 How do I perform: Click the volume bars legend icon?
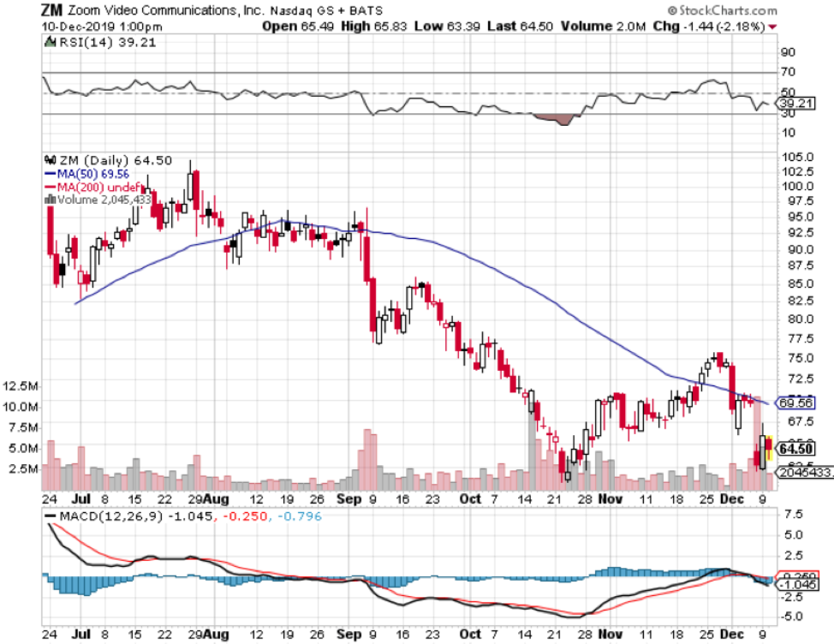coord(50,200)
